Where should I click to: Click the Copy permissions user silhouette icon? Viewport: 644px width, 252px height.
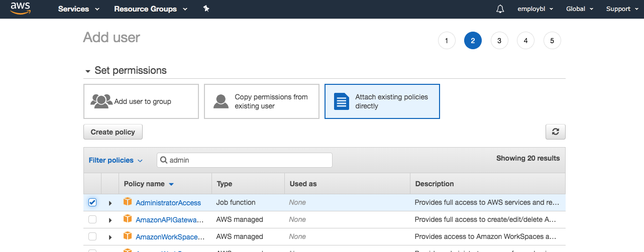pyautogui.click(x=221, y=101)
